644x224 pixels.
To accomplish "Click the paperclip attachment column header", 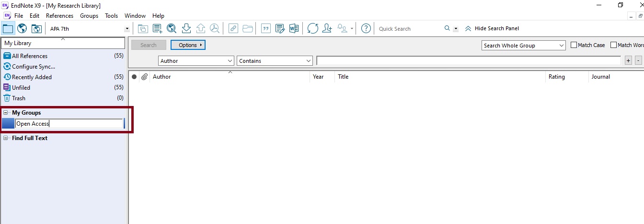I will (x=144, y=77).
